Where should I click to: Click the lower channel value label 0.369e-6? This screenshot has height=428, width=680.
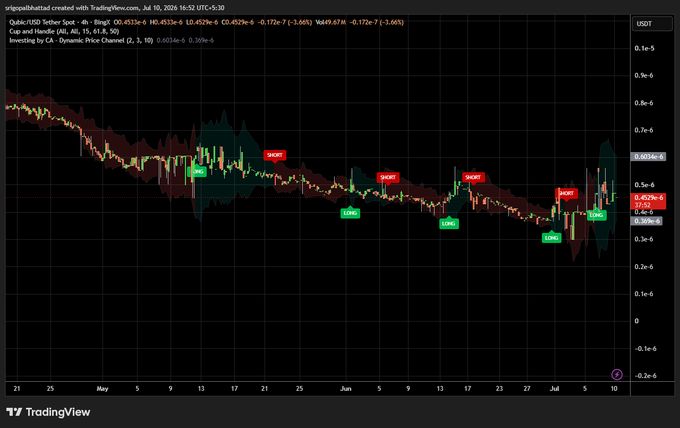click(646, 221)
